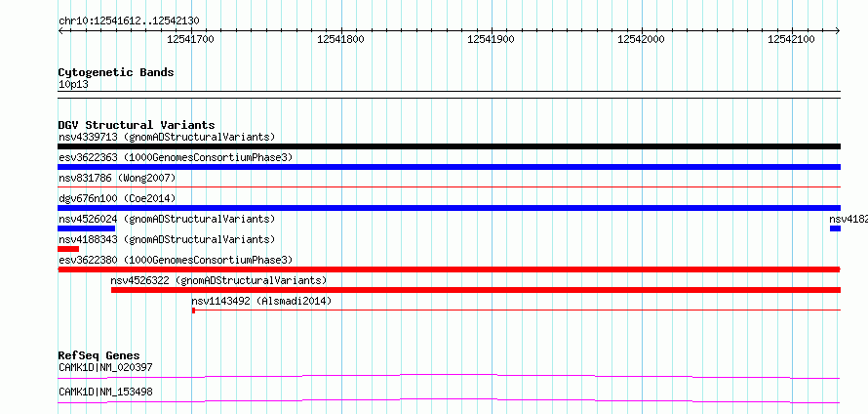Open gene label CAMK1D|NM_020397
The width and height of the screenshot is (868, 414).
pos(105,367)
